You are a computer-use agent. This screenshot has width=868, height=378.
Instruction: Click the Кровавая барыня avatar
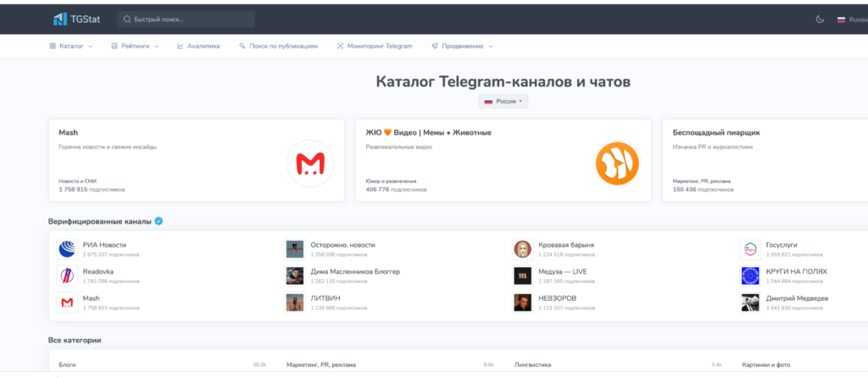tap(522, 249)
